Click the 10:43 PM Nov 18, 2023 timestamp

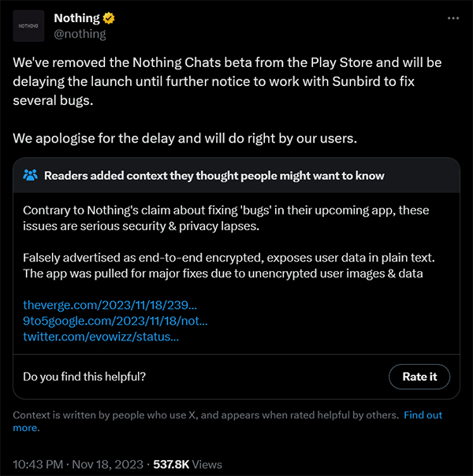tap(78, 464)
